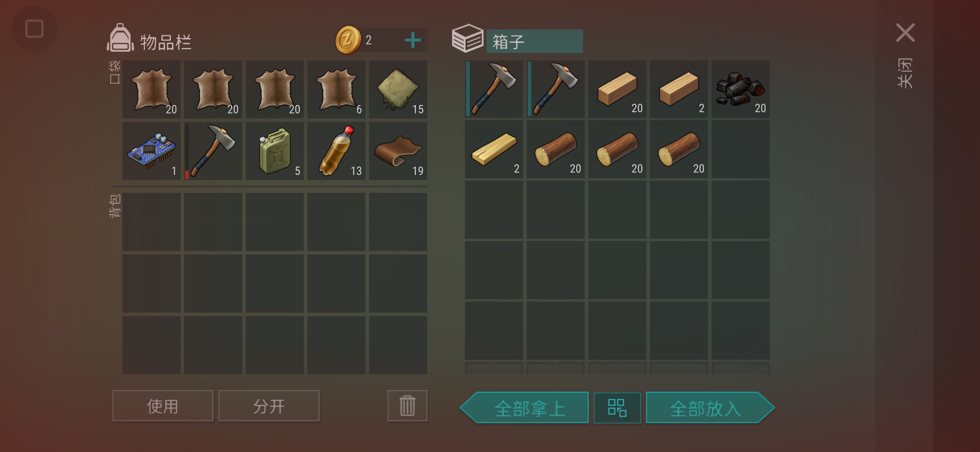Tap the square button at top left

(x=34, y=29)
